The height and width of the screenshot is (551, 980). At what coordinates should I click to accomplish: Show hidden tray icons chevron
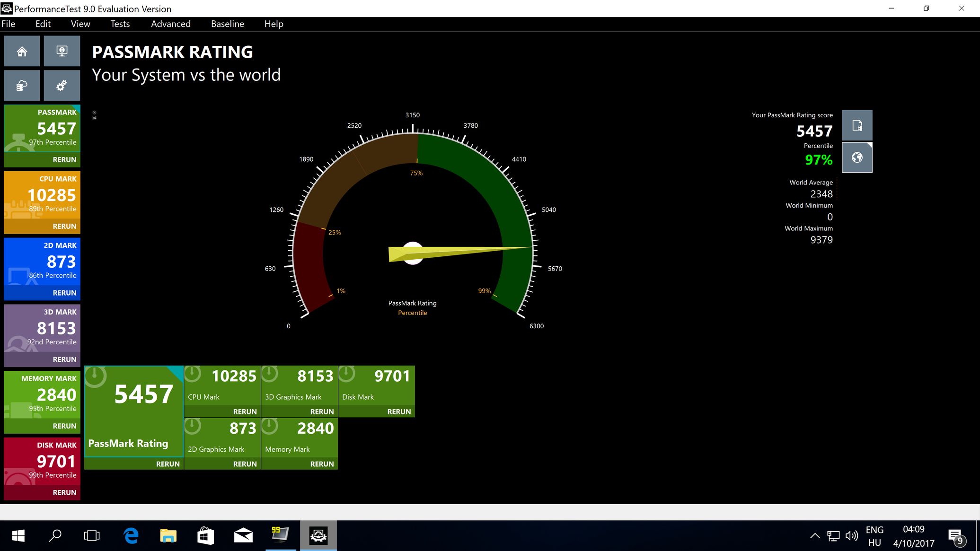(815, 536)
